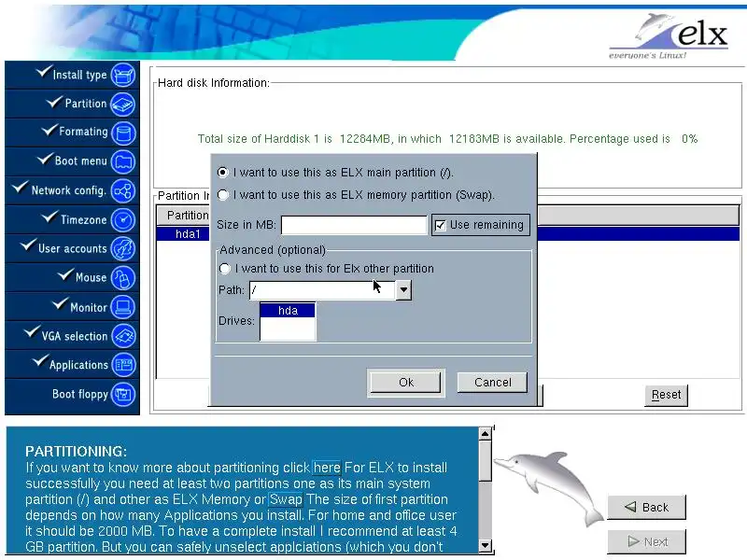The height and width of the screenshot is (560, 747).
Task: Go to User accounts step label
Action: pyautogui.click(x=73, y=248)
